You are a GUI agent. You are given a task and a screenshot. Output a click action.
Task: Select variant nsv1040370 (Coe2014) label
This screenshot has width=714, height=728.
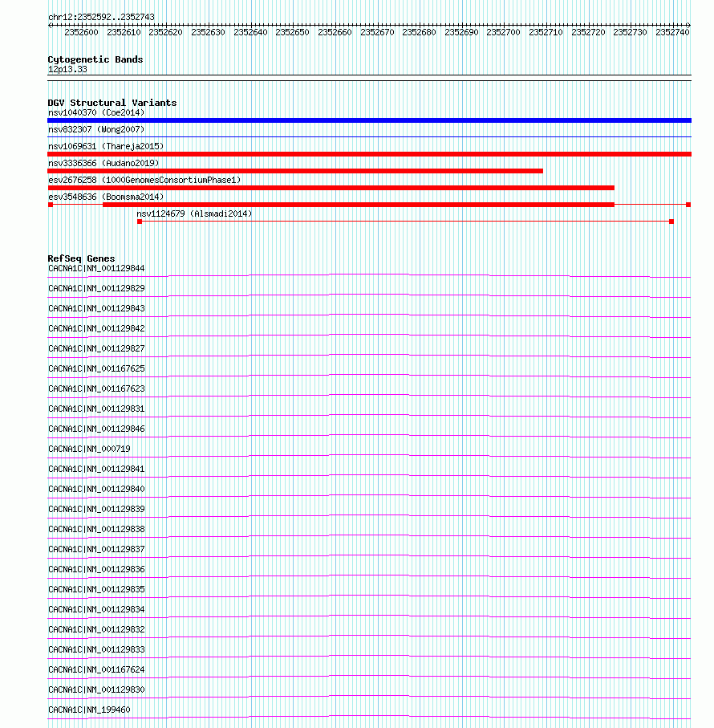[96, 113]
